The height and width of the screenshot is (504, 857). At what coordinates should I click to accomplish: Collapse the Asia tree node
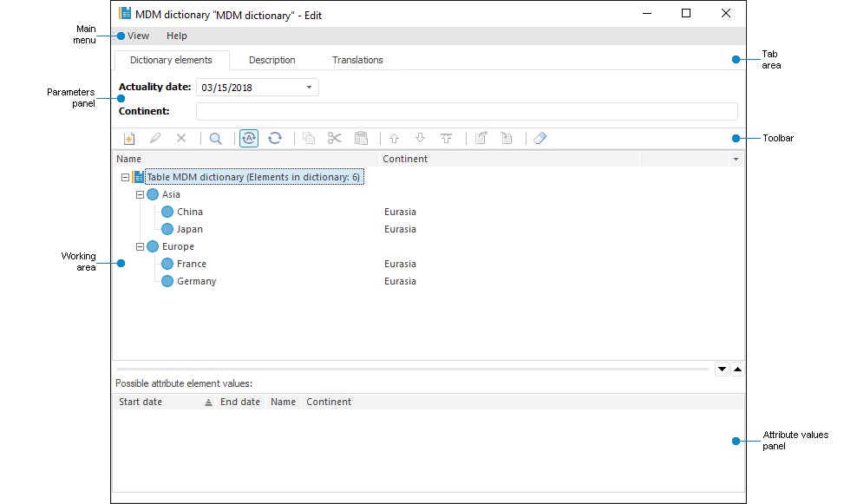(x=140, y=194)
